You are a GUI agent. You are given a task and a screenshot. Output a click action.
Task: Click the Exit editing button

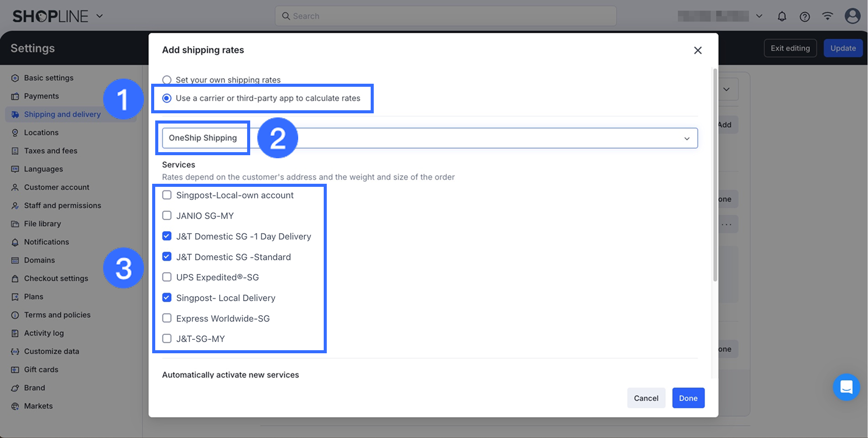(x=790, y=48)
